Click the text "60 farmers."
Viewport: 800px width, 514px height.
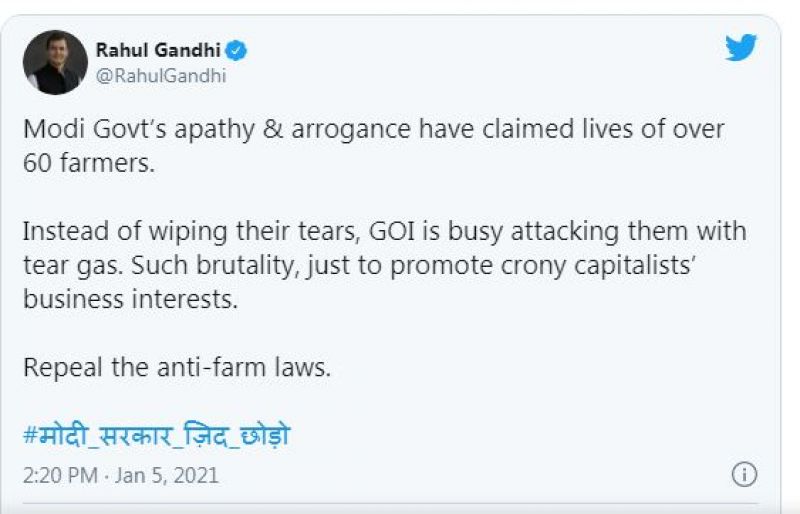89,164
